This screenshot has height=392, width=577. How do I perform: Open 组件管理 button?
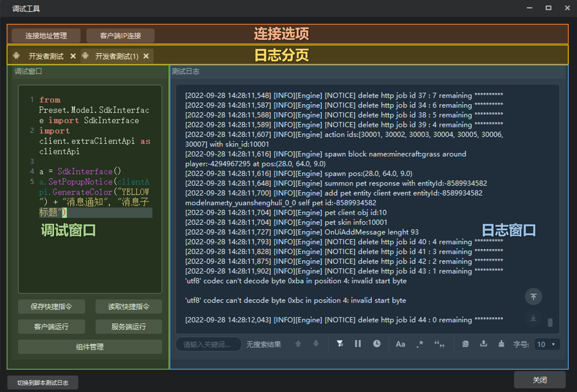tap(90, 347)
